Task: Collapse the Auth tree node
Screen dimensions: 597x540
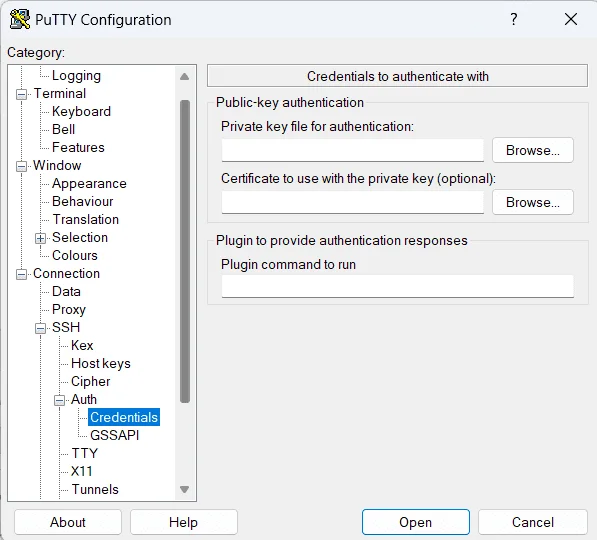Action: coord(59,400)
